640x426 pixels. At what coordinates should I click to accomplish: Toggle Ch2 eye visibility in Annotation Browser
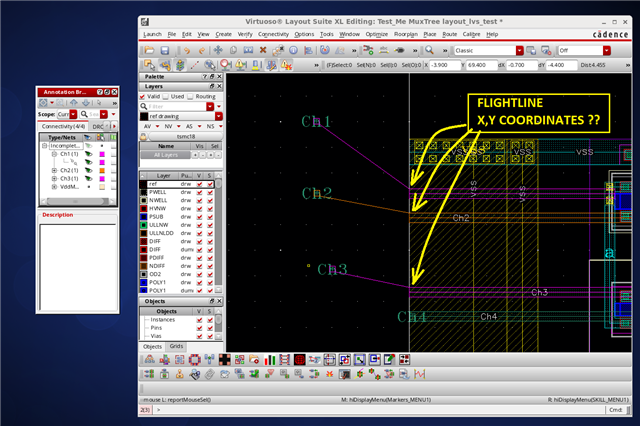tap(88, 171)
